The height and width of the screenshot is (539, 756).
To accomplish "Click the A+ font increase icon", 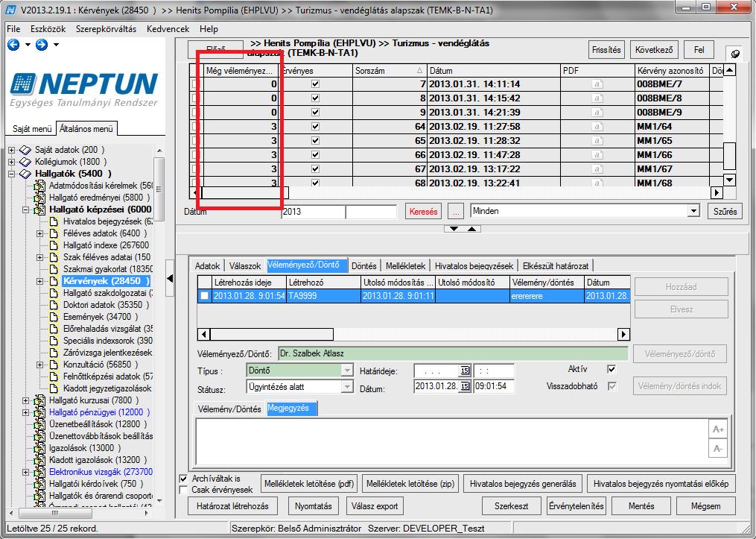I will (x=718, y=429).
